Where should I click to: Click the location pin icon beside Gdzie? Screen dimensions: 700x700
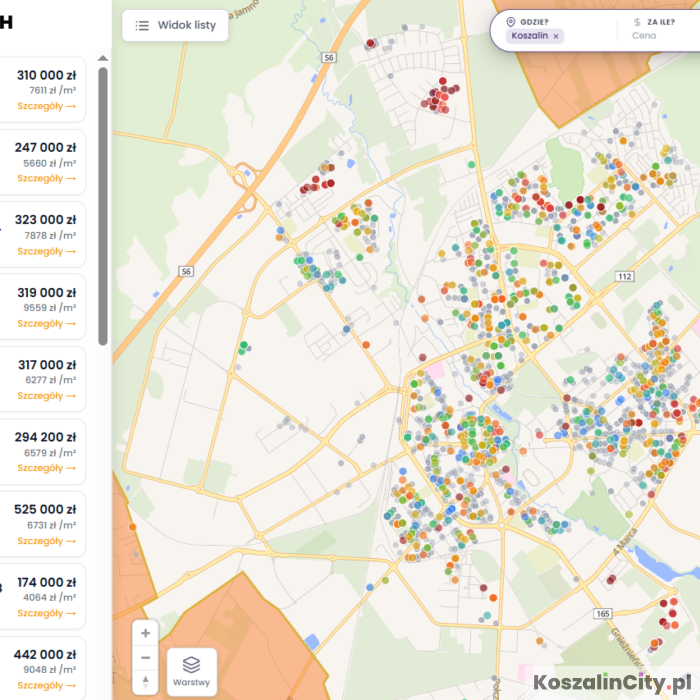[x=511, y=21]
